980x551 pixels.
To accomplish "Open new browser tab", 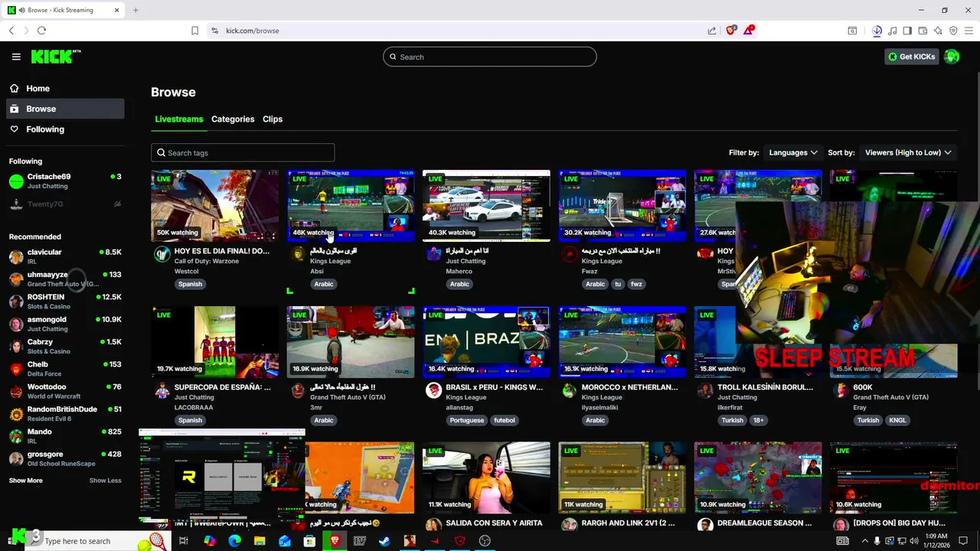I will coord(136,10).
